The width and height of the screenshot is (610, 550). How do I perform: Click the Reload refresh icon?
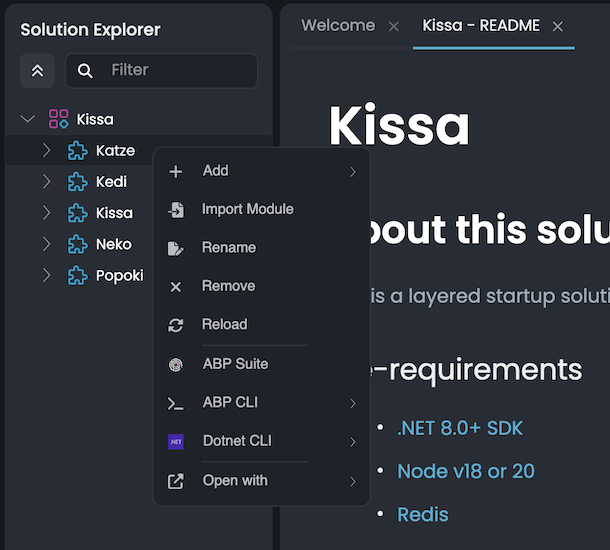tap(176, 325)
